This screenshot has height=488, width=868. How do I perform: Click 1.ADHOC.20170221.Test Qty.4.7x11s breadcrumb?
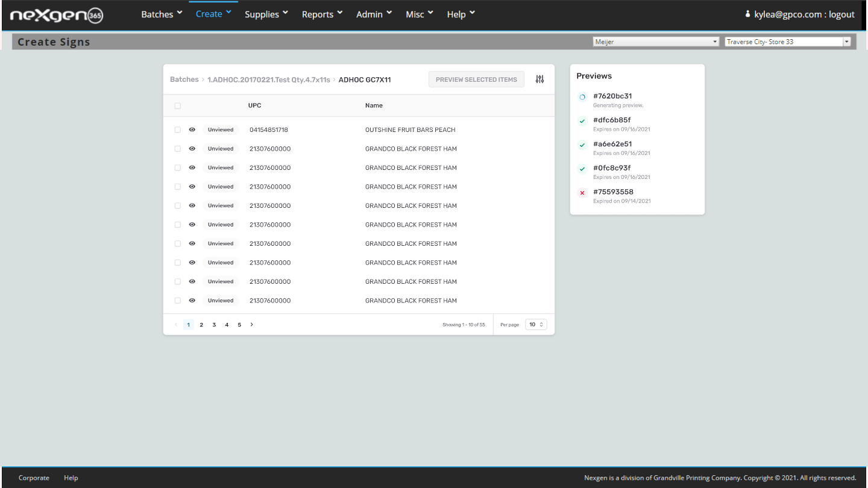tap(269, 80)
